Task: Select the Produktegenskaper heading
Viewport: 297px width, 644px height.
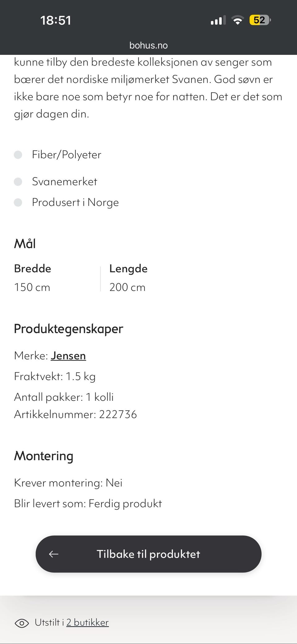Action: point(69,329)
